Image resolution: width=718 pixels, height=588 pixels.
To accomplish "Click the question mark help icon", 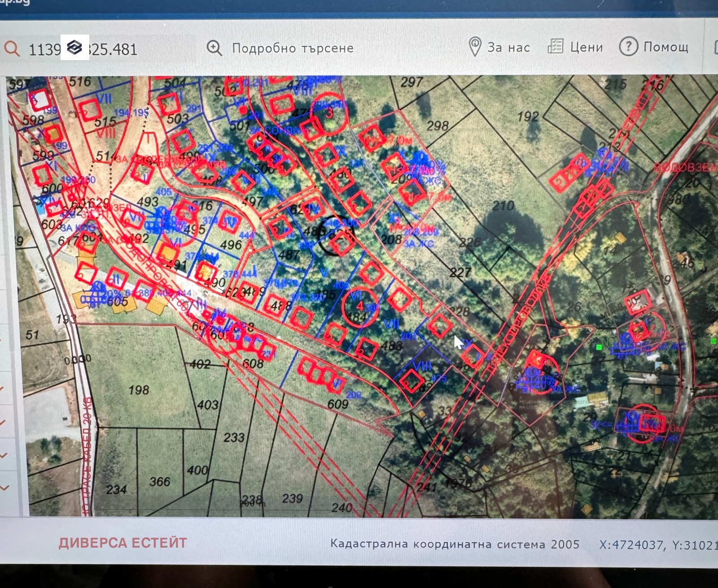I will pos(628,46).
